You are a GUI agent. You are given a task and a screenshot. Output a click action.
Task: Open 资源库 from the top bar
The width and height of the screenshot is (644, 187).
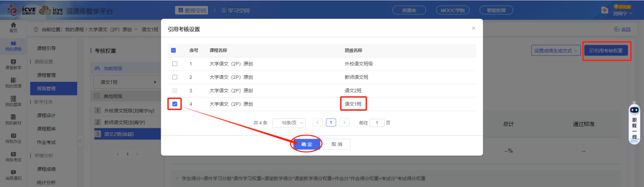coord(409,10)
